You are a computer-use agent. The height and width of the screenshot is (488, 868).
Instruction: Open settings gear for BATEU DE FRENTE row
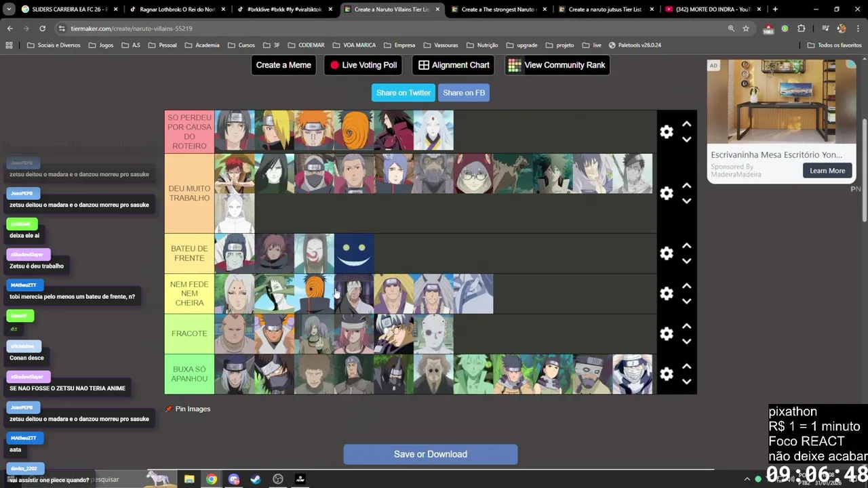click(667, 253)
